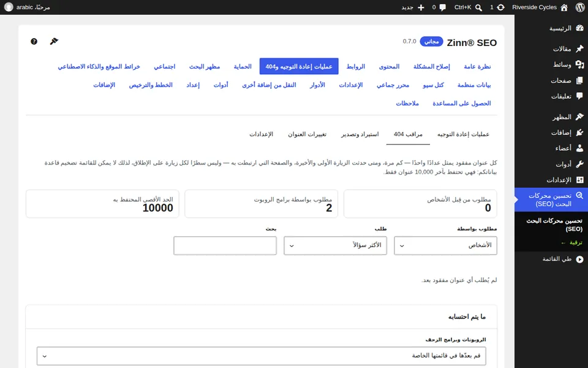Click the help question mark icon
This screenshot has width=588, height=368.
pyautogui.click(x=34, y=41)
